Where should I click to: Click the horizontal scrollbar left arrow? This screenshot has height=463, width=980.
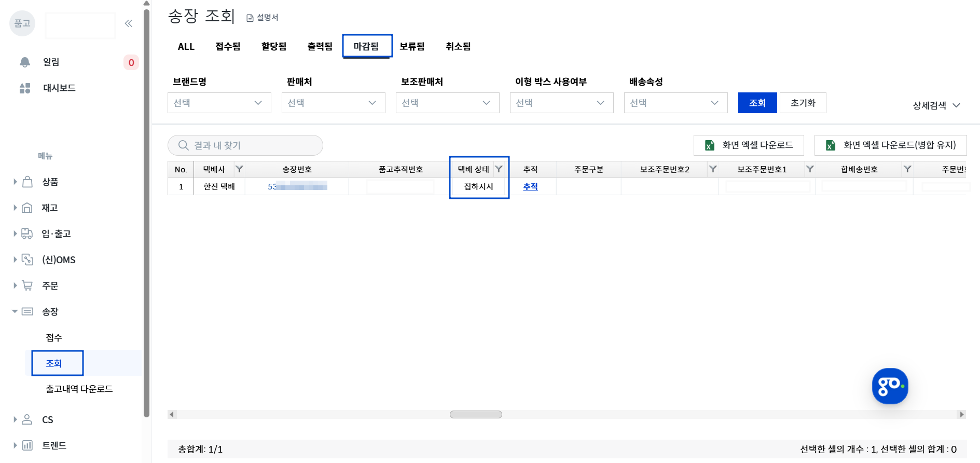(172, 414)
